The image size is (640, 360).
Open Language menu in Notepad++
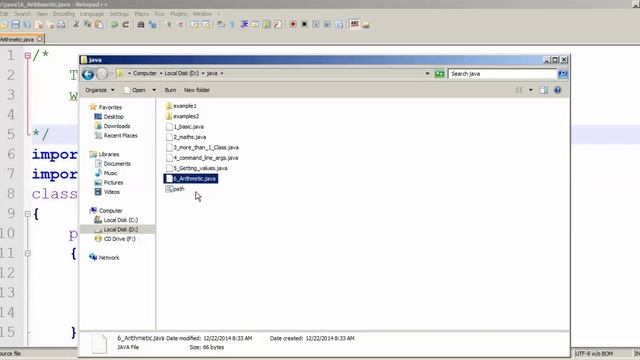coord(92,14)
